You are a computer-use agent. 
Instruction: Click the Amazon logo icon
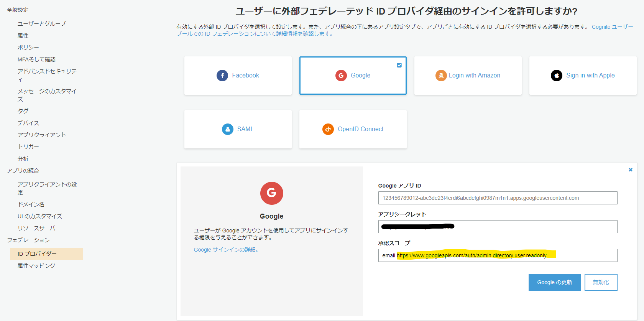441,76
